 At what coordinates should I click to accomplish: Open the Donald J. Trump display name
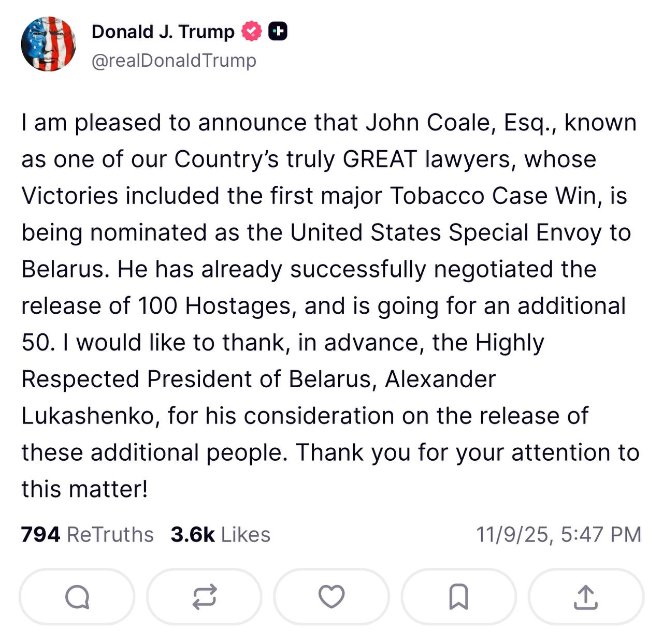[x=163, y=32]
